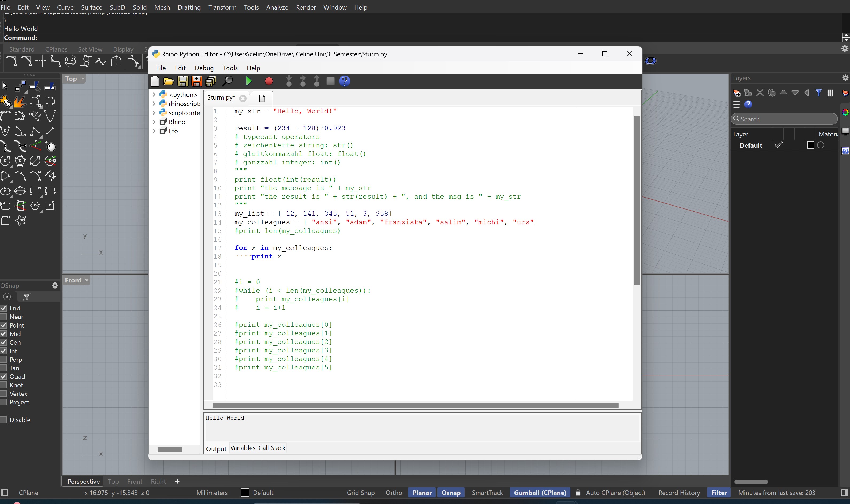850x504 pixels.
Task: Enable the Perp object snap
Action: [x=4, y=359]
